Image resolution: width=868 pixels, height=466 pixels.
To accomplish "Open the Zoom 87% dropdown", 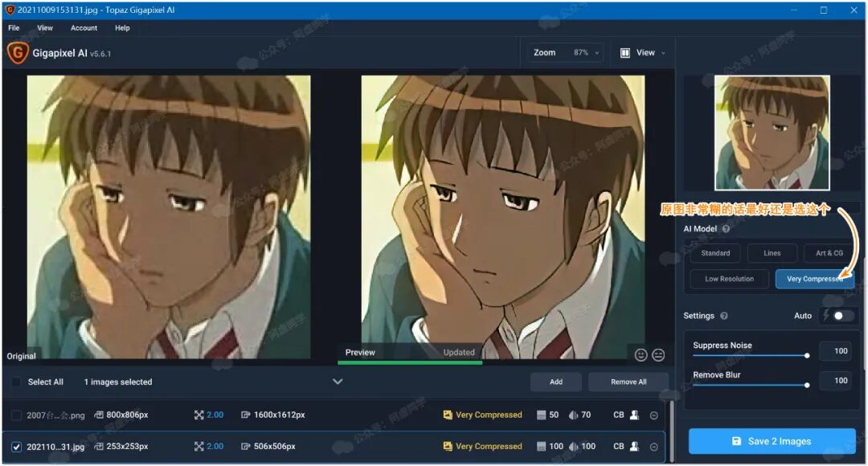I will [565, 52].
